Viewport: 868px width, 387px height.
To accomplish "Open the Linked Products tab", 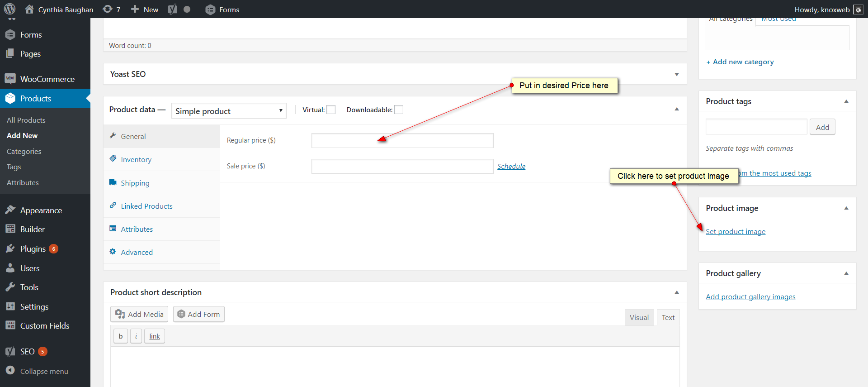I will coord(161,206).
